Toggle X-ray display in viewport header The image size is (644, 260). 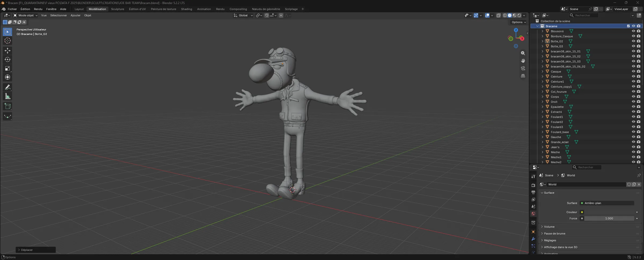click(499, 16)
